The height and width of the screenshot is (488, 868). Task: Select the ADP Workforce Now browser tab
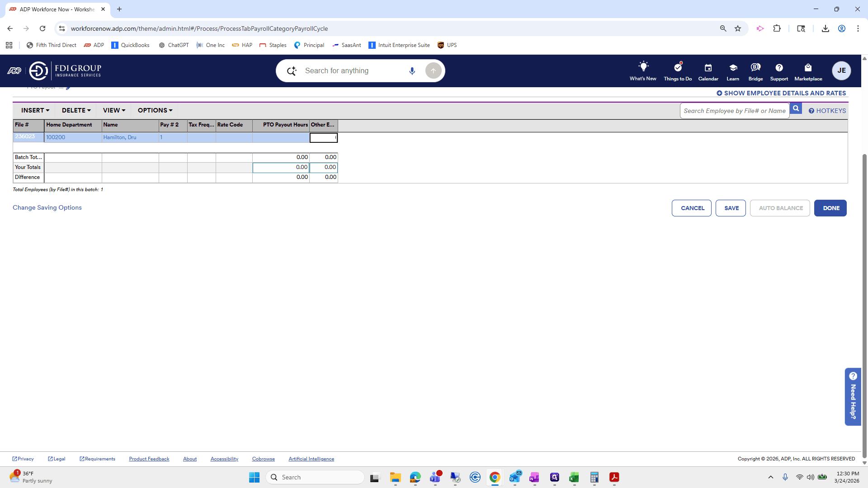click(57, 9)
